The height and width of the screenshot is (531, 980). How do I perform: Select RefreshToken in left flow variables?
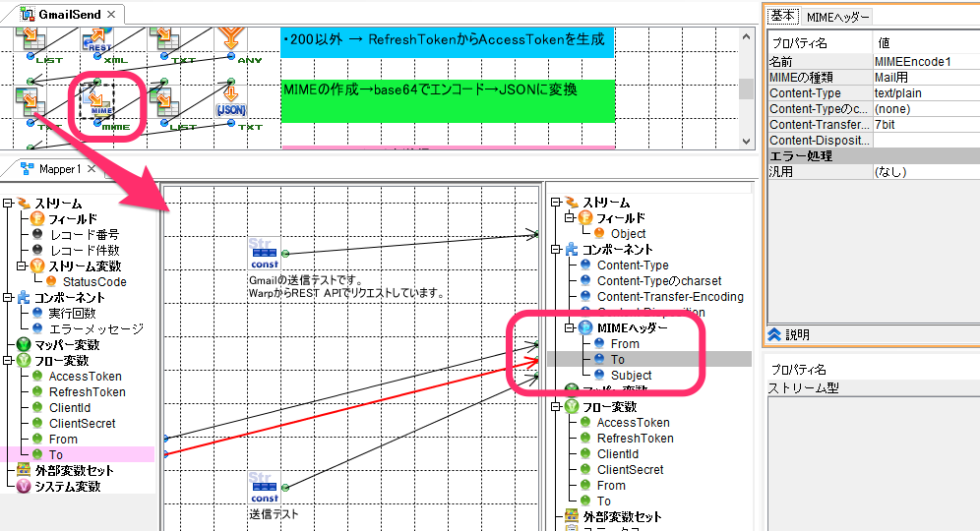tap(87, 391)
